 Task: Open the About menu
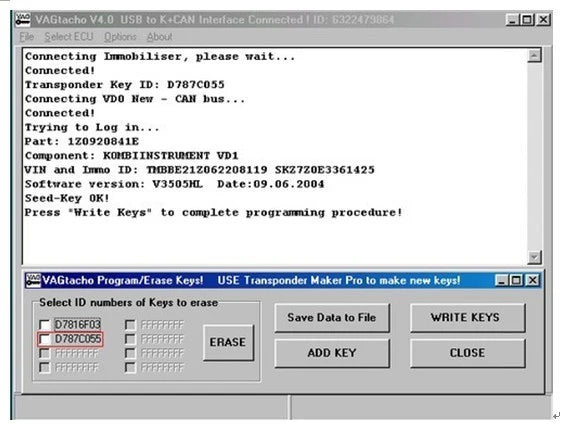[159, 37]
